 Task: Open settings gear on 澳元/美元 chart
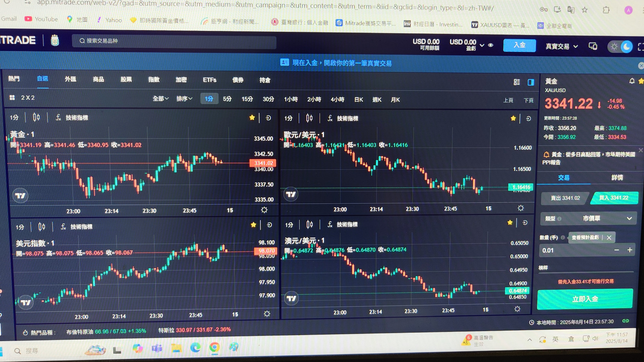point(517,309)
